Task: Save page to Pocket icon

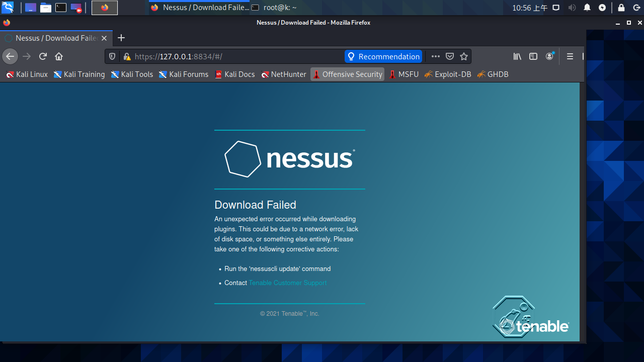Action: [x=450, y=57]
